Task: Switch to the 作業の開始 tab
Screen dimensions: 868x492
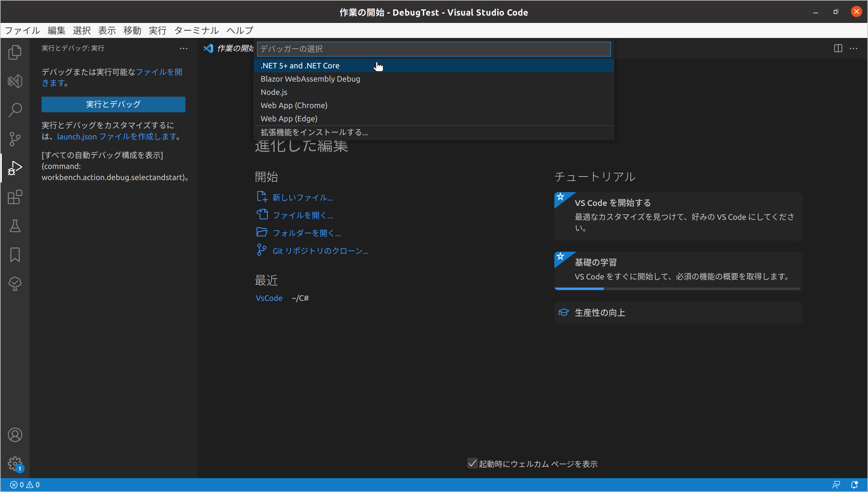Action: (x=233, y=48)
